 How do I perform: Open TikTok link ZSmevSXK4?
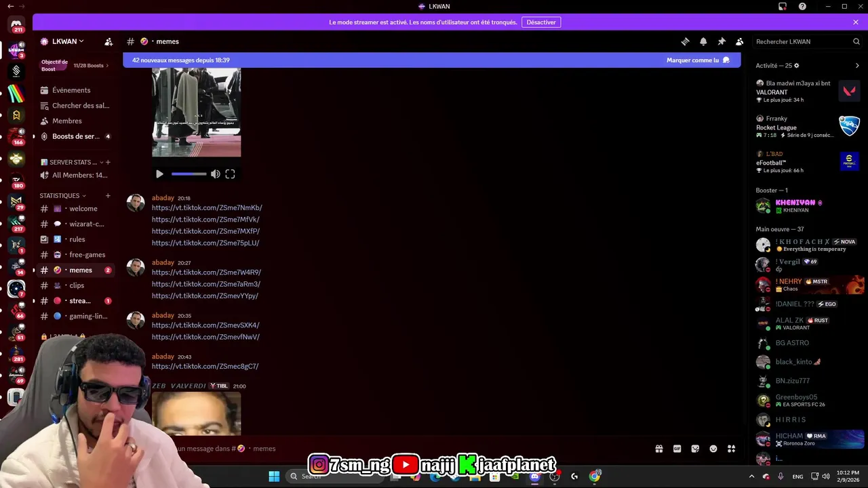(205, 325)
